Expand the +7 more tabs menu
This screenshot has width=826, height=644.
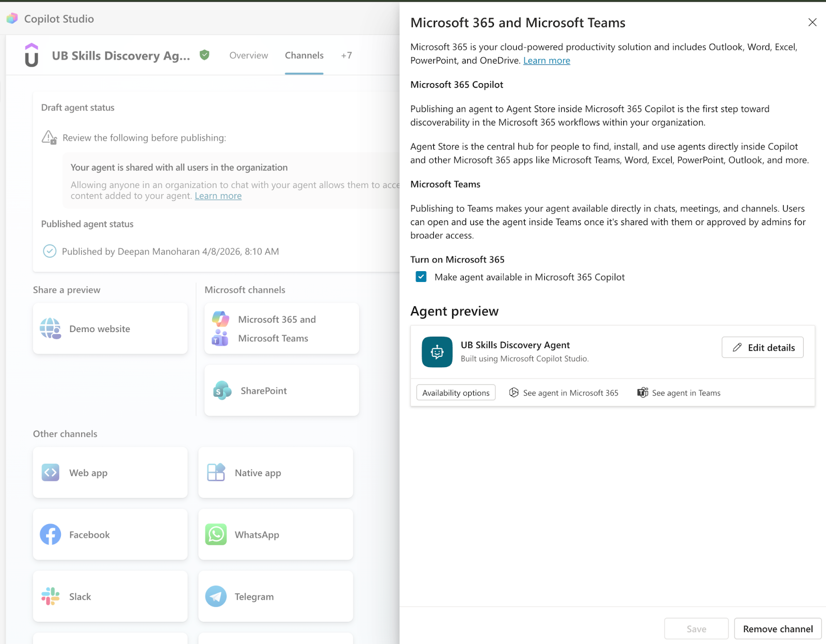point(346,55)
